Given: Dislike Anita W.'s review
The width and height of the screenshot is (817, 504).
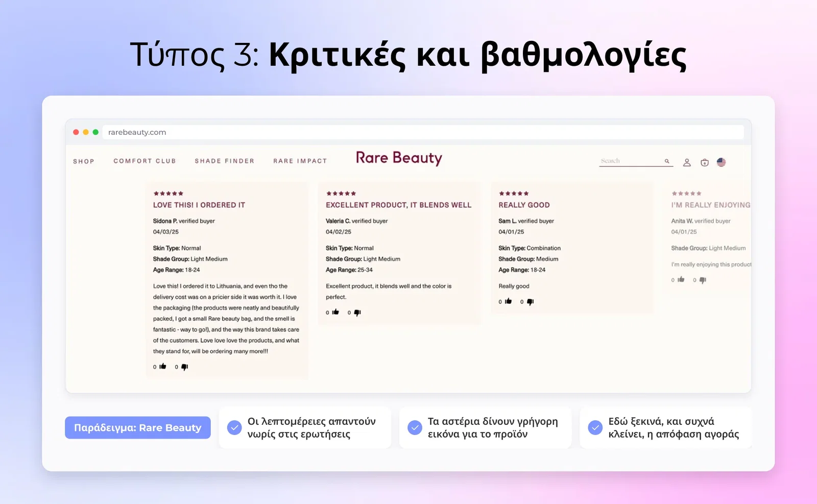Looking at the screenshot, I should coord(703,280).
